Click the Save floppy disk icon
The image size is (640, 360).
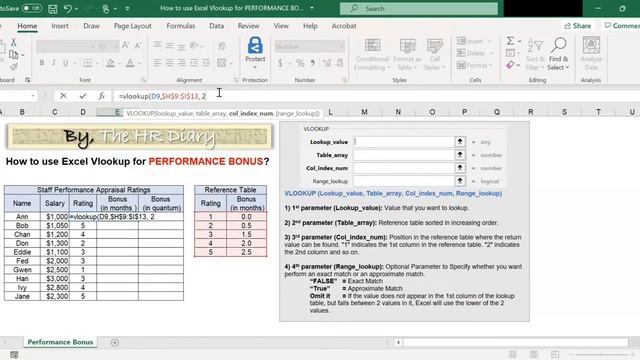click(x=53, y=9)
